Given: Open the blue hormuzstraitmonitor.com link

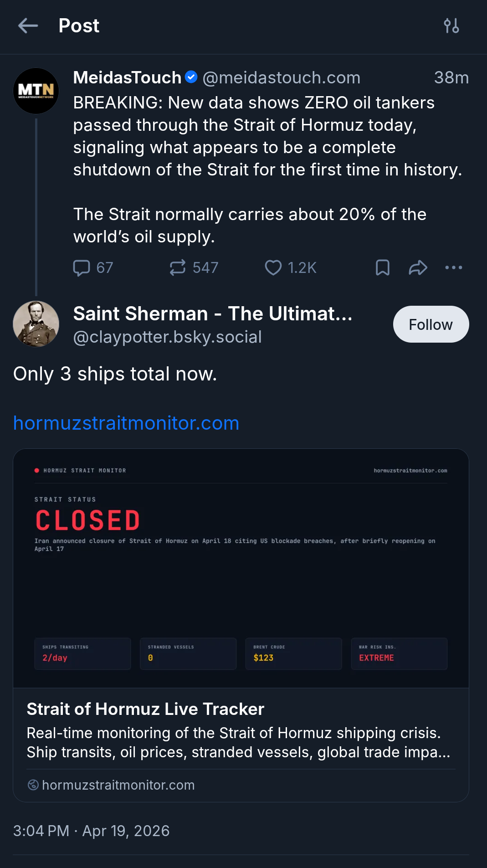Looking at the screenshot, I should click(x=126, y=423).
